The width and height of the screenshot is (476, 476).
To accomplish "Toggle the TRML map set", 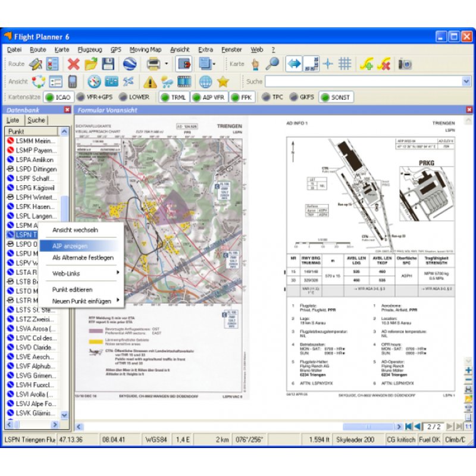I will tap(174, 98).
